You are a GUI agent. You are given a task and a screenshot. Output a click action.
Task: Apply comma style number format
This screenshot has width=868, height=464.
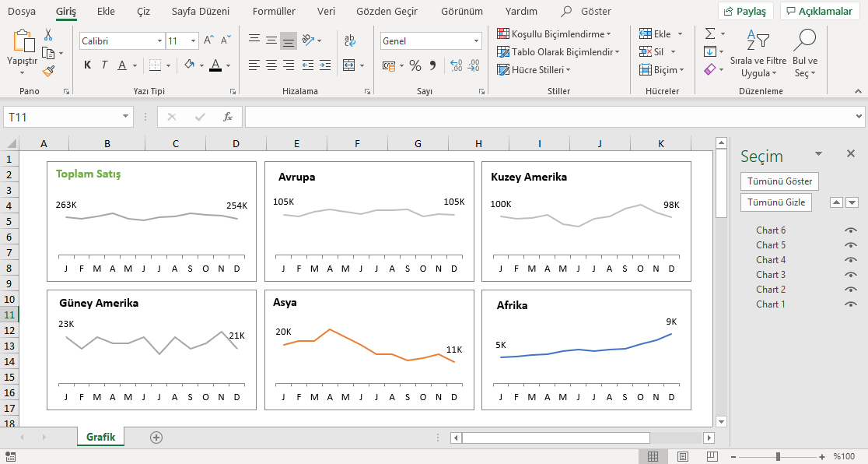pyautogui.click(x=433, y=65)
